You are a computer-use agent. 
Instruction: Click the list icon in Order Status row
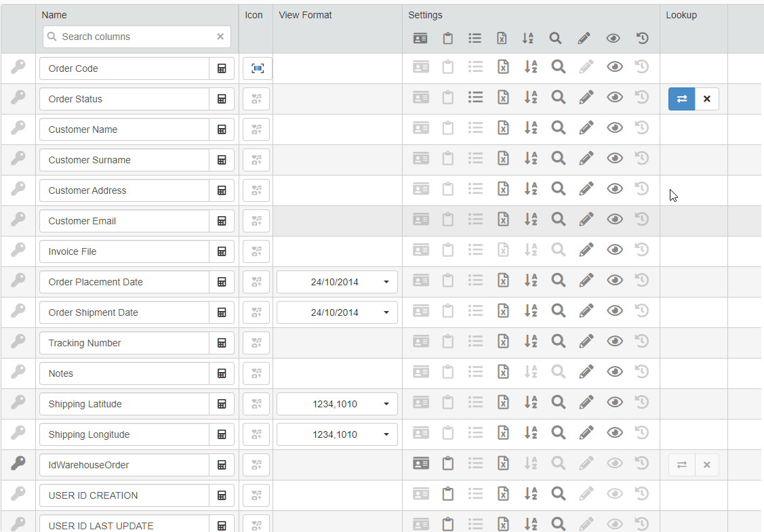[475, 98]
